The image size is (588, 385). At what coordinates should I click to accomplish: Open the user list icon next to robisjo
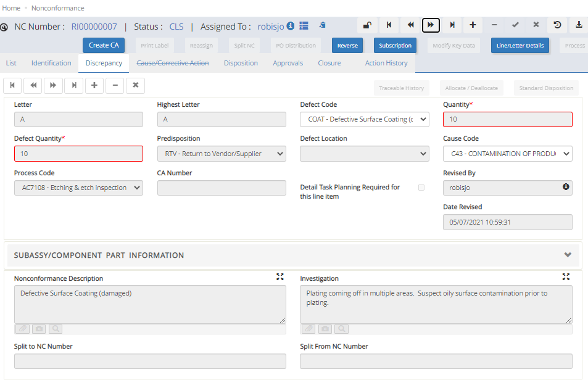click(x=304, y=26)
